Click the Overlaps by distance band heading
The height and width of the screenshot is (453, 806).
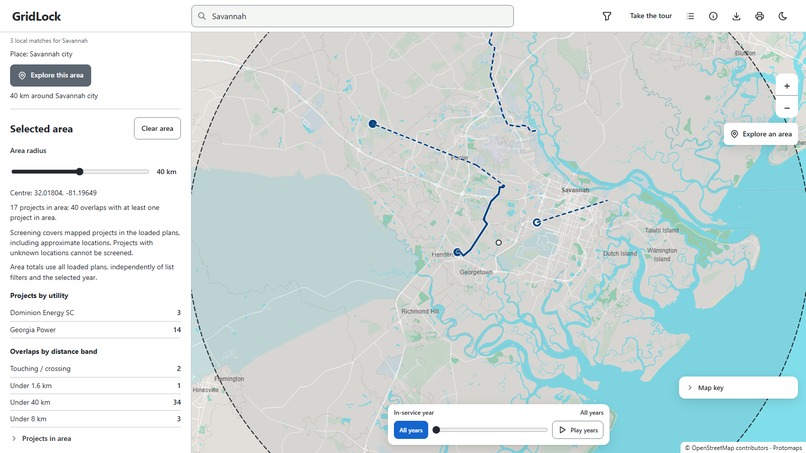point(53,352)
